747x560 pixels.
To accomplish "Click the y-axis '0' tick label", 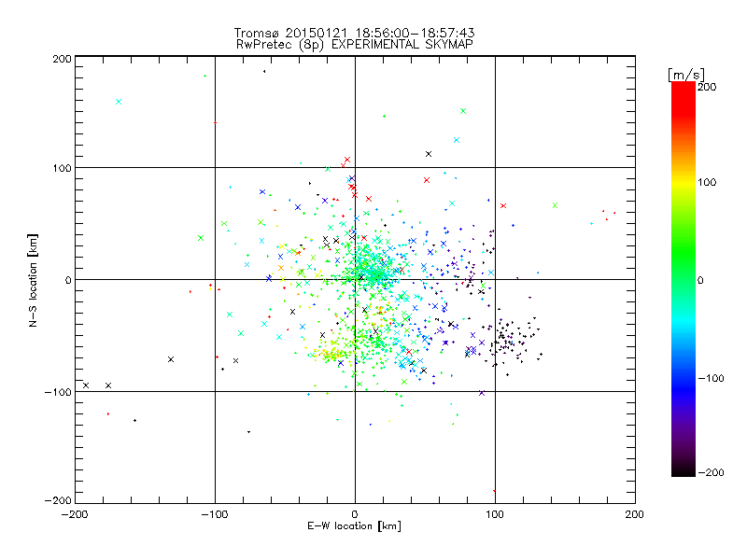I will click(68, 280).
